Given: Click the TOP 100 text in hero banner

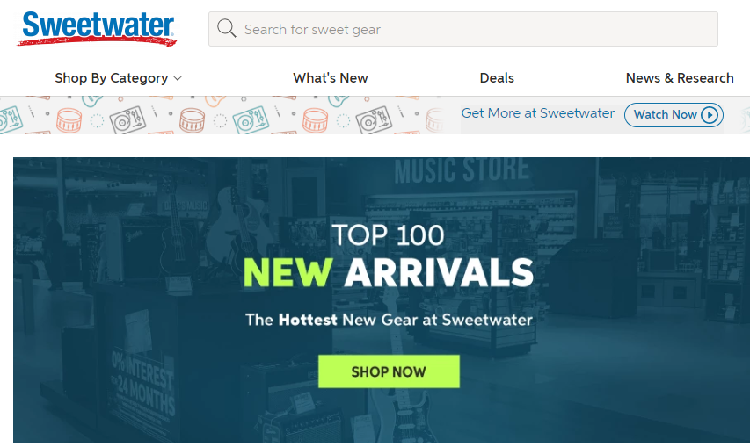Looking at the screenshot, I should [388, 235].
